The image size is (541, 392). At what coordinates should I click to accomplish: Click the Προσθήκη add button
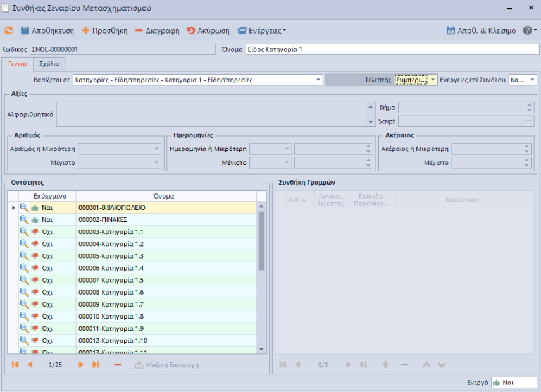104,30
